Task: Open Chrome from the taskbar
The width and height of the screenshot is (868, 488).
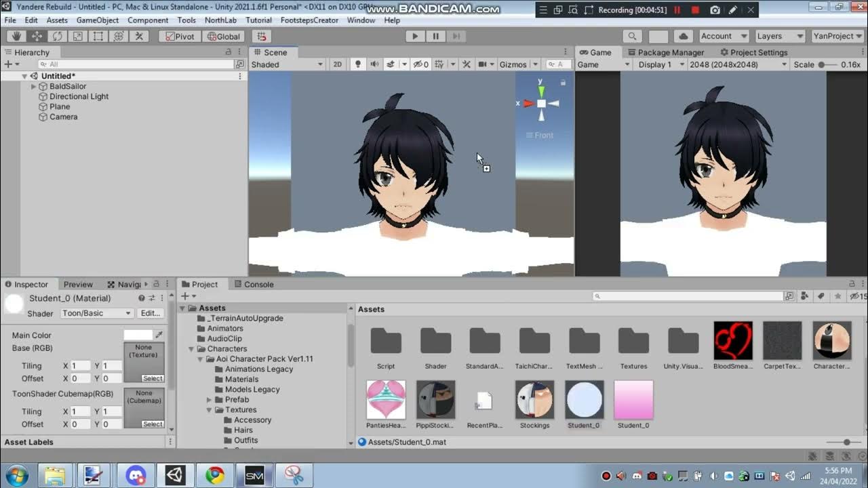Action: coord(215,476)
